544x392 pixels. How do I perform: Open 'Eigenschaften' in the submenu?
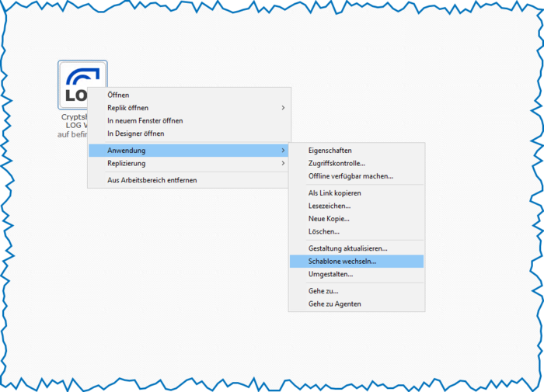330,150
